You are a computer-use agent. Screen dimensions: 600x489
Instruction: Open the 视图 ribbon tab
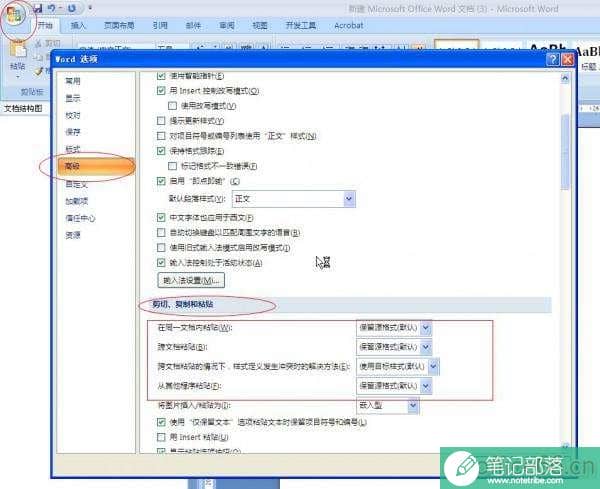pos(260,26)
